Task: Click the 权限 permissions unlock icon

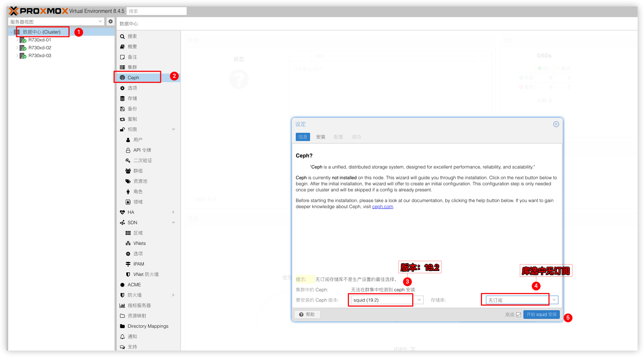Action: click(122, 130)
